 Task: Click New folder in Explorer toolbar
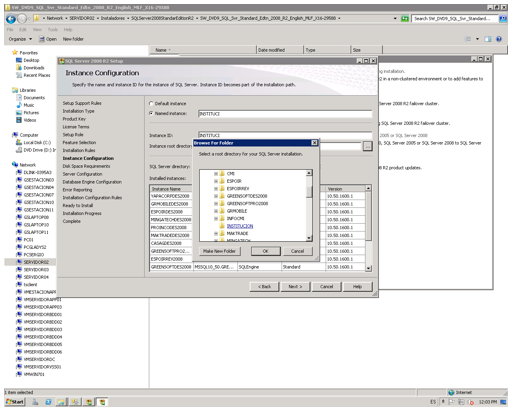(x=73, y=39)
